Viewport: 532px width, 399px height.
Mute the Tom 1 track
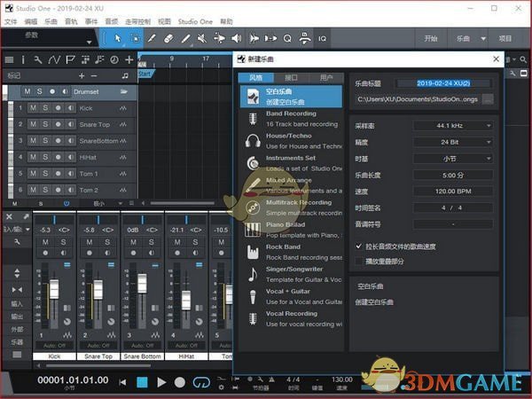33,174
